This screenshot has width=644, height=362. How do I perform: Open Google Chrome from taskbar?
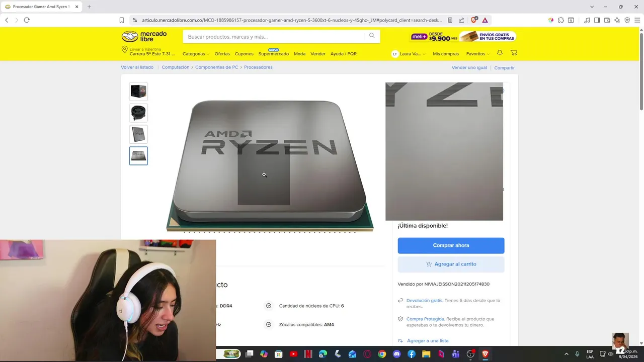tap(382, 354)
